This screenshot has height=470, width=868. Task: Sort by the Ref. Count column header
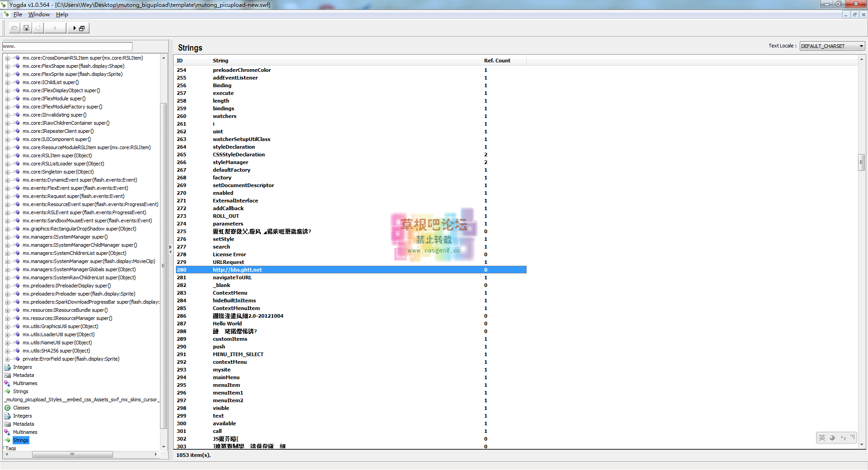point(497,61)
